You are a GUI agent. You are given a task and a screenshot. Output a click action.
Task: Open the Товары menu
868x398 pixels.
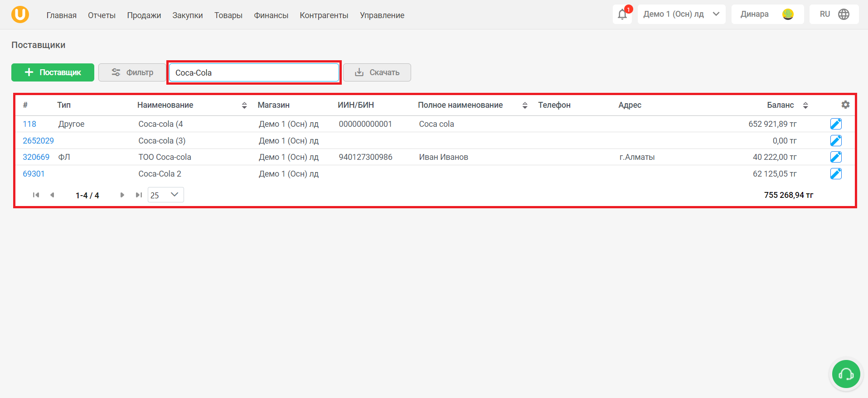[x=228, y=15]
